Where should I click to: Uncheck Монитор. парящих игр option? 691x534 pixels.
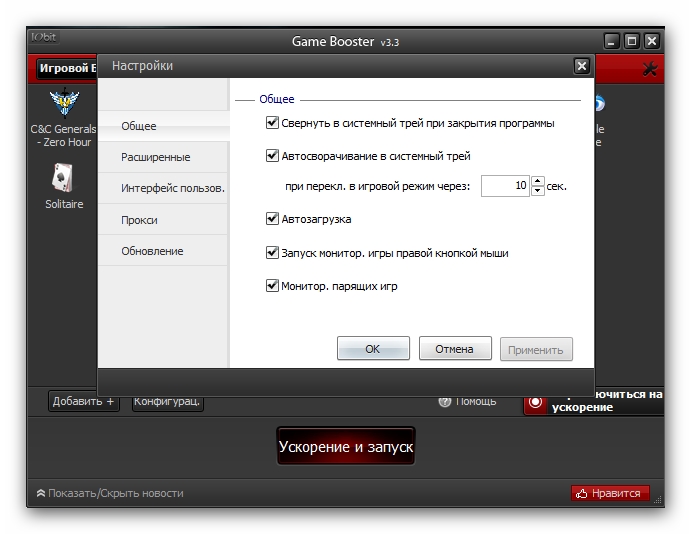(272, 286)
